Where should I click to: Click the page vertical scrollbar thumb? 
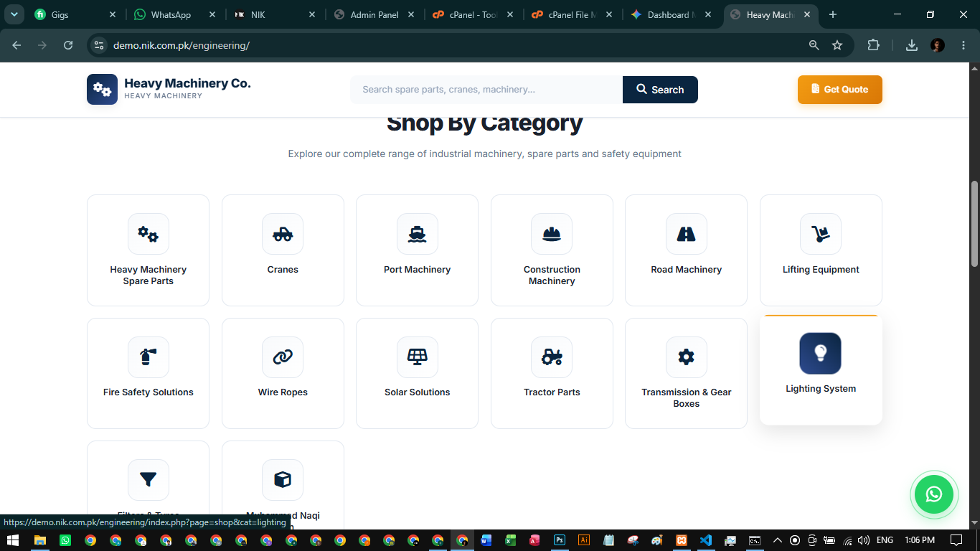(974, 224)
